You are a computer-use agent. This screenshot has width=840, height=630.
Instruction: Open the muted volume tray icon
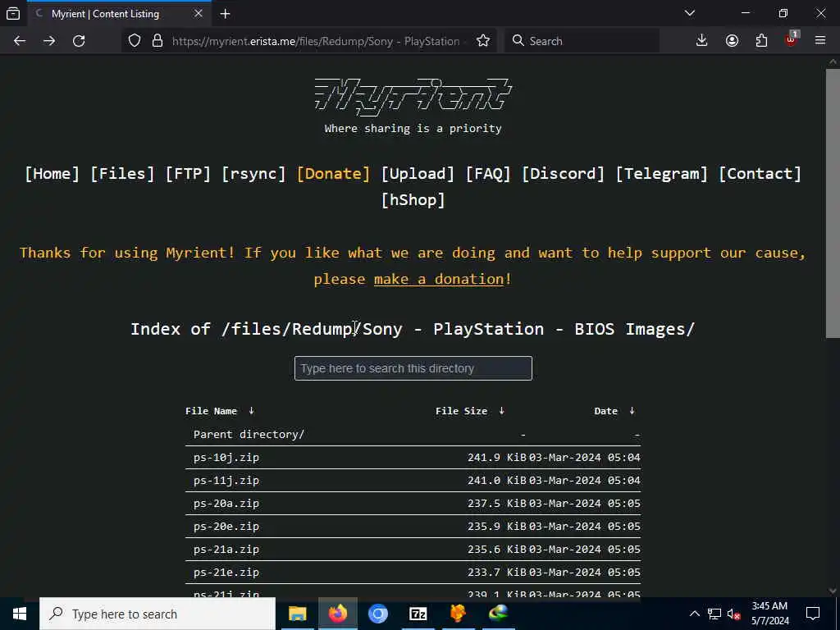coord(733,614)
